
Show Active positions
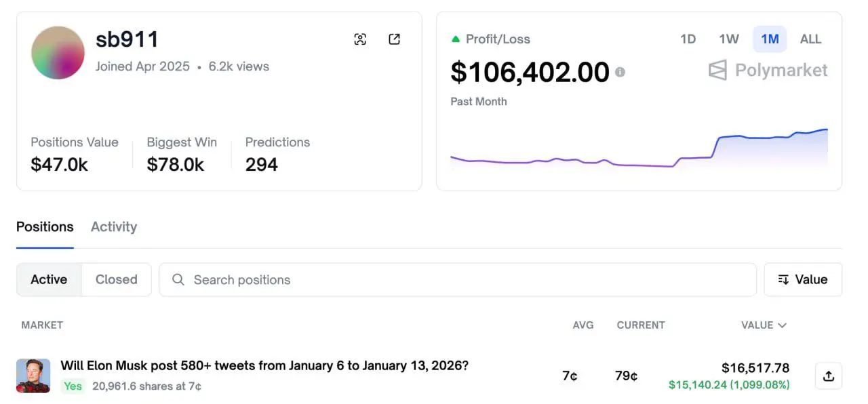(x=49, y=280)
